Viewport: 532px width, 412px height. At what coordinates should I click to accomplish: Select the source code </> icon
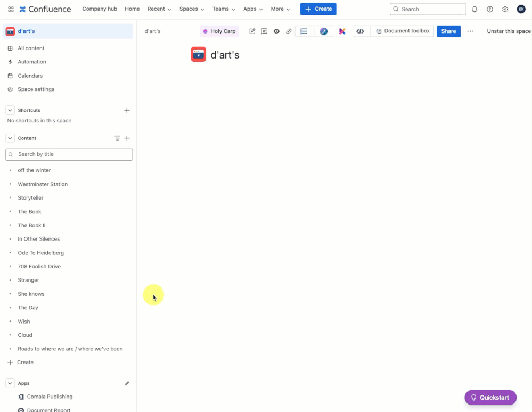[361, 31]
